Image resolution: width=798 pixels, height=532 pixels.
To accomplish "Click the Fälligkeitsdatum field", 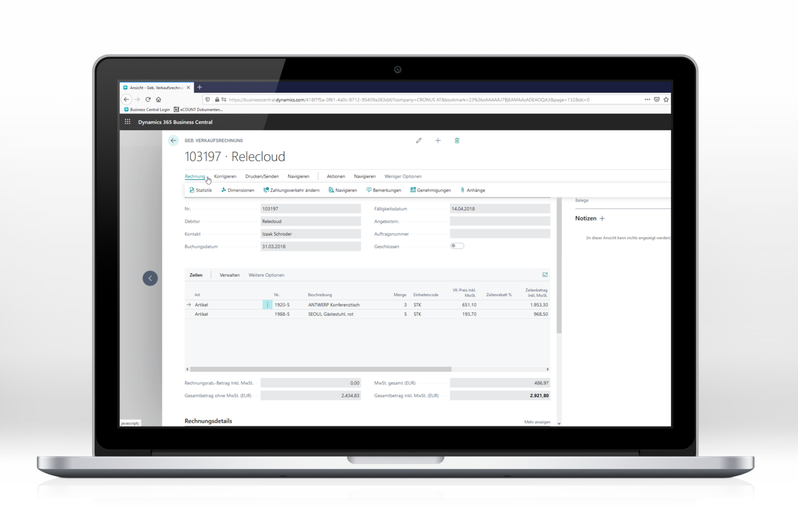I will (x=500, y=209).
